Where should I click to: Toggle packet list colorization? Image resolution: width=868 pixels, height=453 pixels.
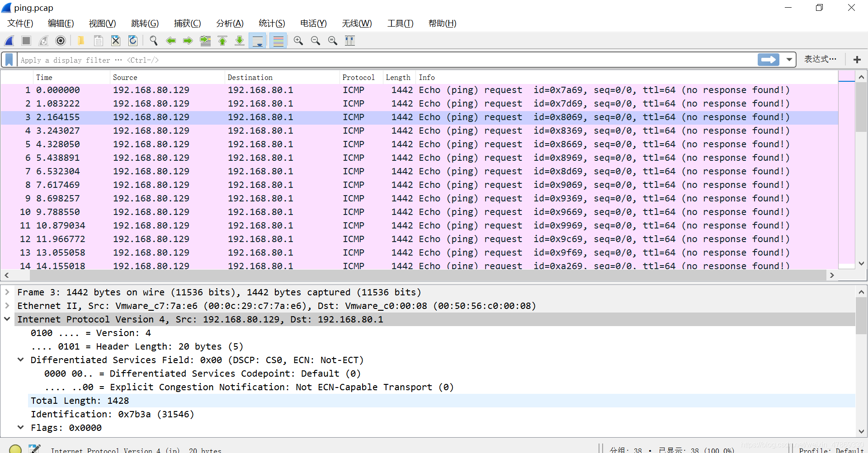(x=278, y=41)
